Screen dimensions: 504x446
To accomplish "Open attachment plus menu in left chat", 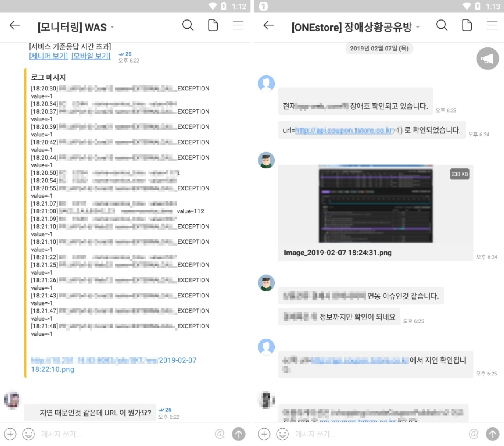I will tap(10, 434).
